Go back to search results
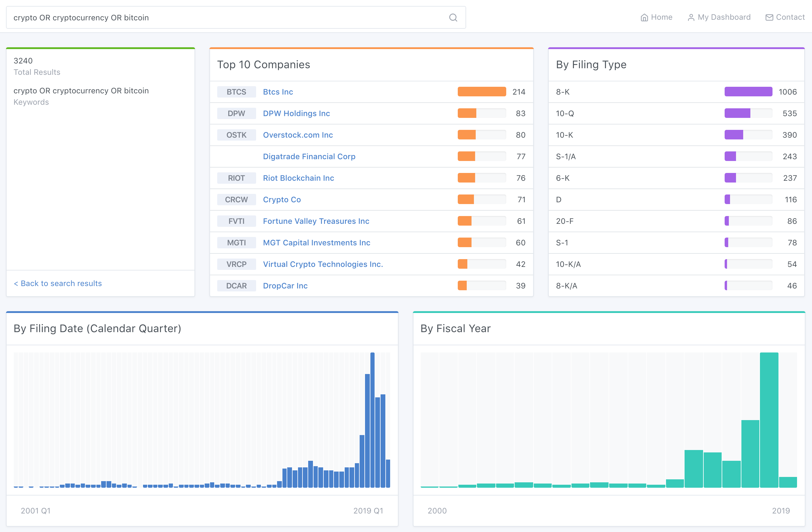 click(58, 283)
